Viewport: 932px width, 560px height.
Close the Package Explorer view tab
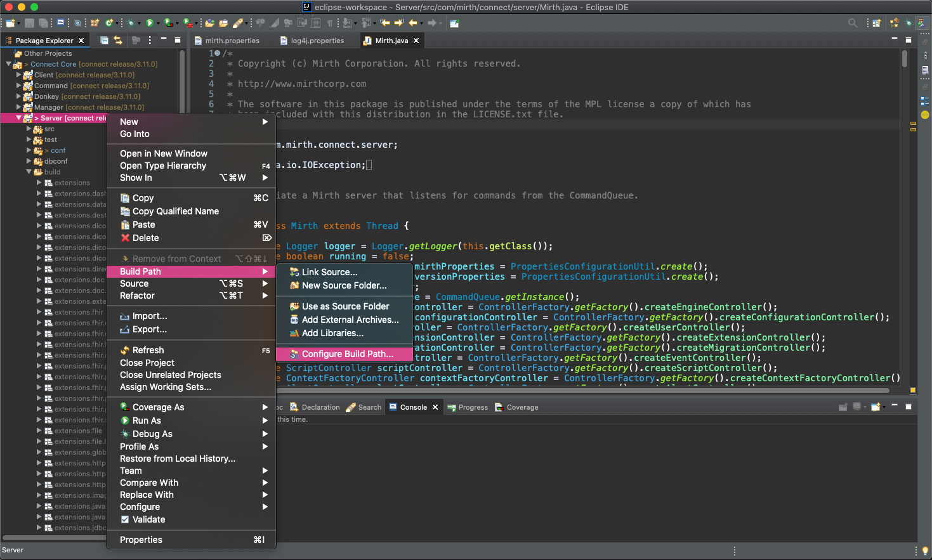pyautogui.click(x=81, y=41)
